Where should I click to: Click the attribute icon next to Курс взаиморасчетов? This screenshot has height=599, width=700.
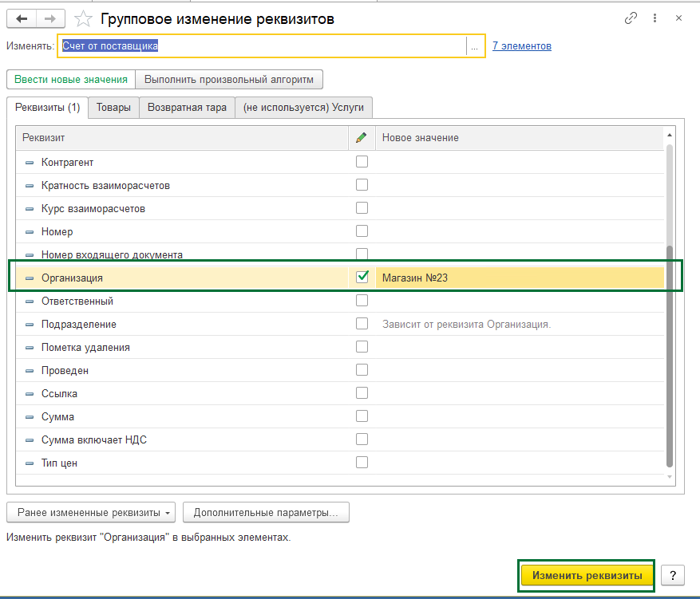coord(30,209)
